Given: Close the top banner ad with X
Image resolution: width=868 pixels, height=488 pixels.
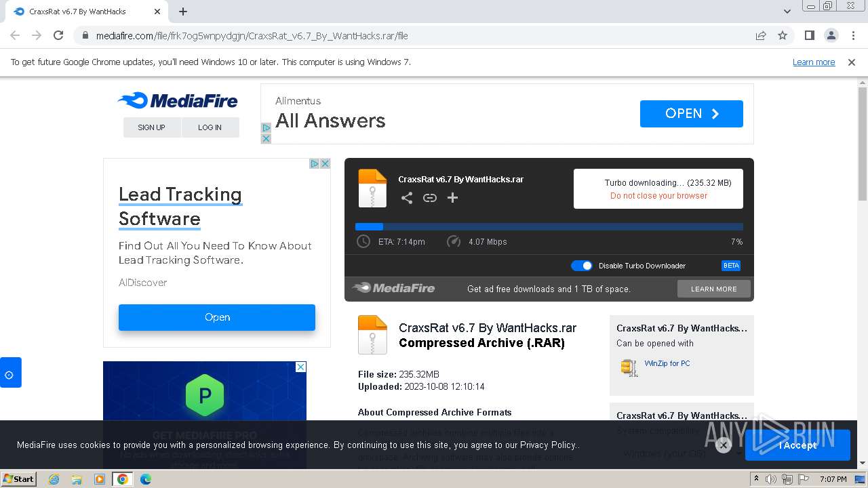Looking at the screenshot, I should [x=266, y=138].
